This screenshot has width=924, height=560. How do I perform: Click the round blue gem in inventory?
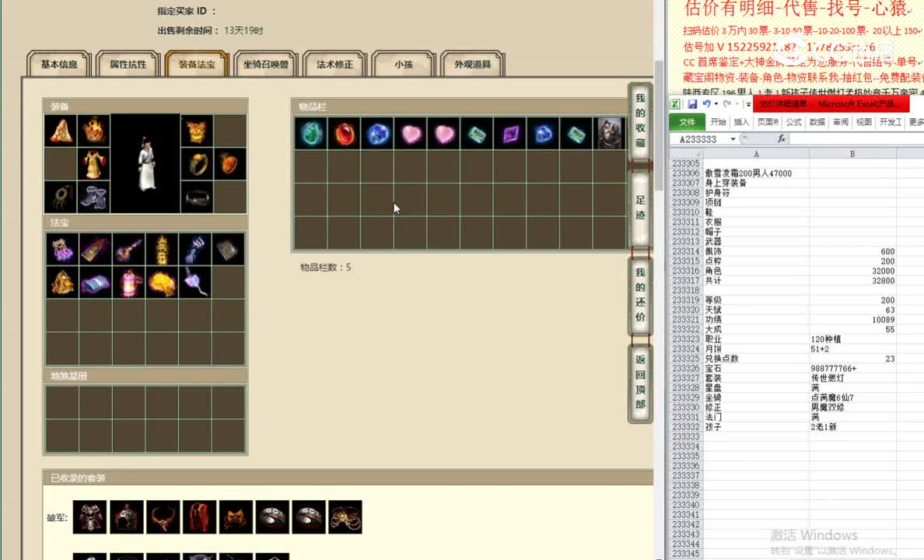378,133
